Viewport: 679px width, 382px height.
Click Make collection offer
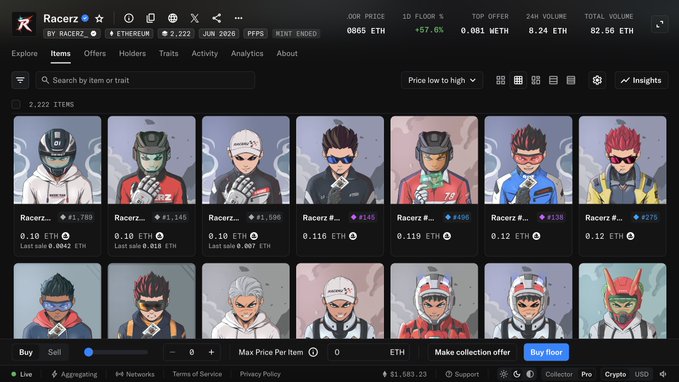(472, 352)
